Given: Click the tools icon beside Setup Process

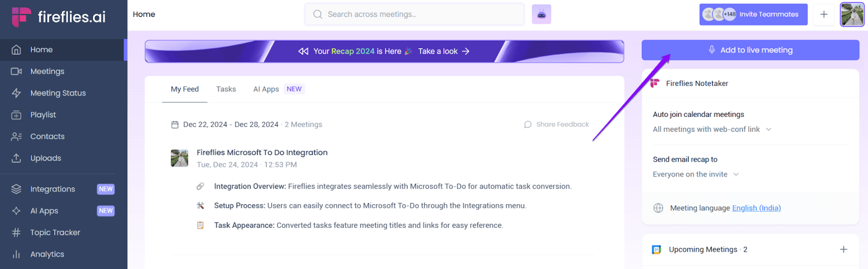Looking at the screenshot, I should coord(200,206).
